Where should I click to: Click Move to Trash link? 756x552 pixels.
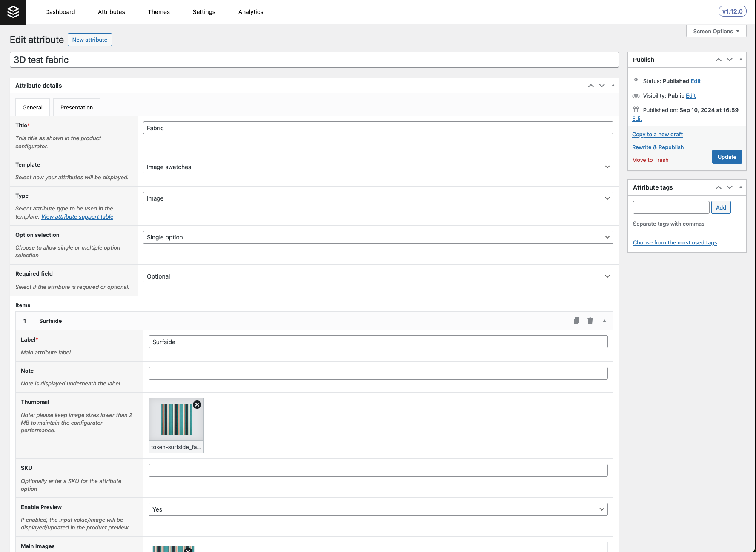pyautogui.click(x=650, y=160)
